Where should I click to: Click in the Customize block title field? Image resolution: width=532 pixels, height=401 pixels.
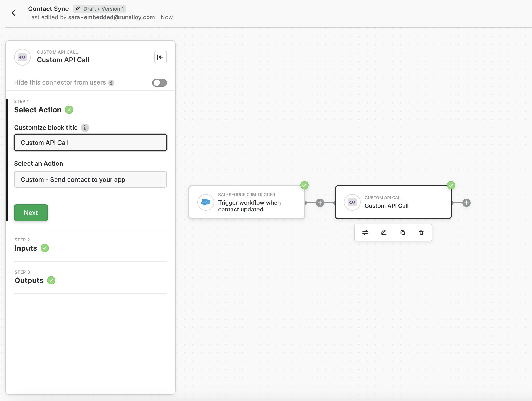click(x=90, y=143)
